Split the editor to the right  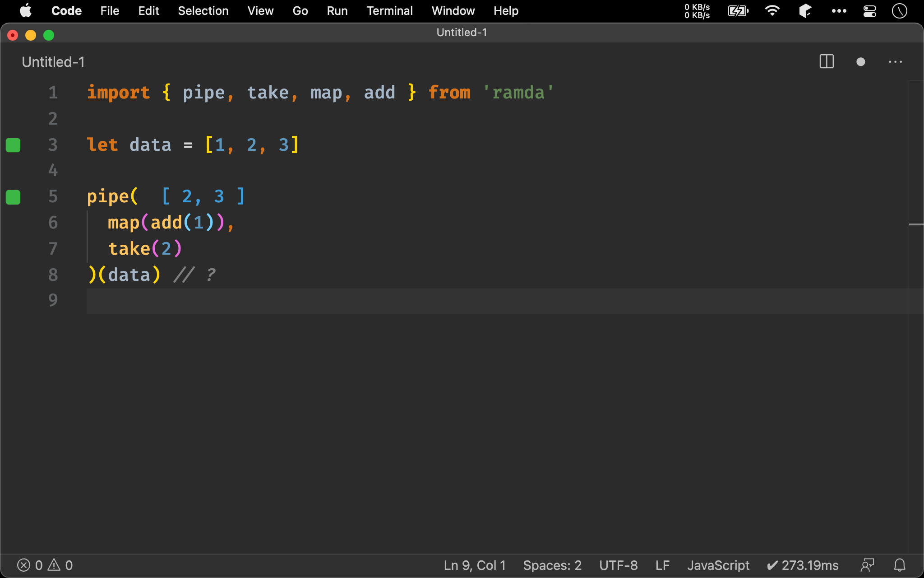827,62
